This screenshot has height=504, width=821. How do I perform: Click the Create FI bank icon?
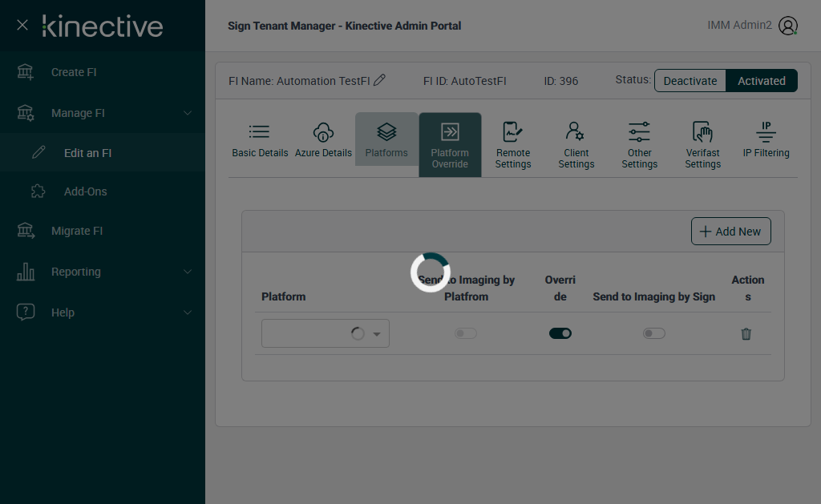point(25,72)
